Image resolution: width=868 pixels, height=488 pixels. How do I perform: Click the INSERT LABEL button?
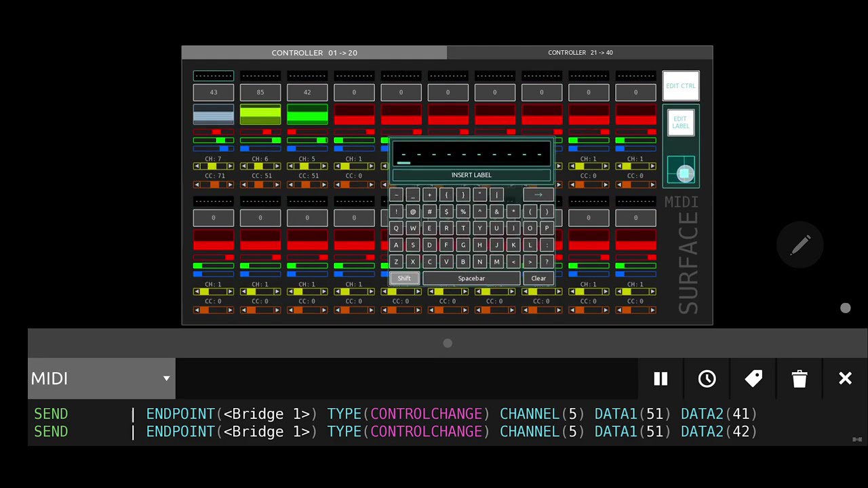pyautogui.click(x=471, y=175)
